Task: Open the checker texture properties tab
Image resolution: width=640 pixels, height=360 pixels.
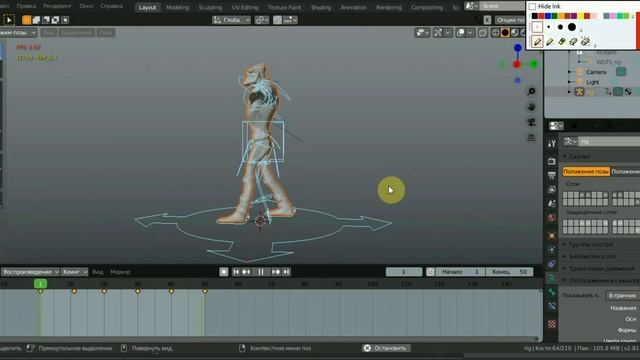Action: tap(552, 324)
